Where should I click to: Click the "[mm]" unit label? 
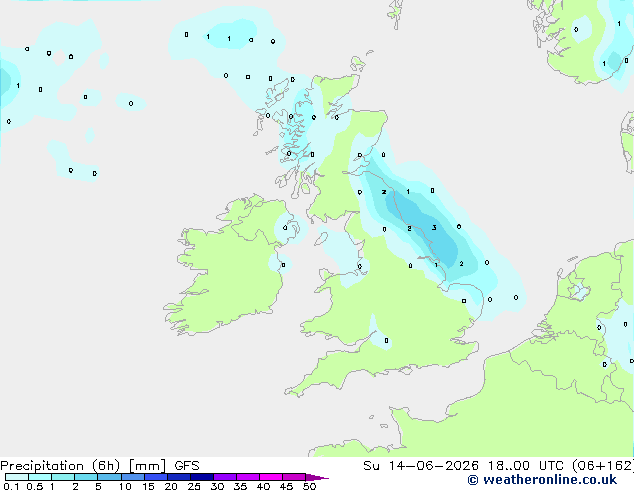[147, 466]
